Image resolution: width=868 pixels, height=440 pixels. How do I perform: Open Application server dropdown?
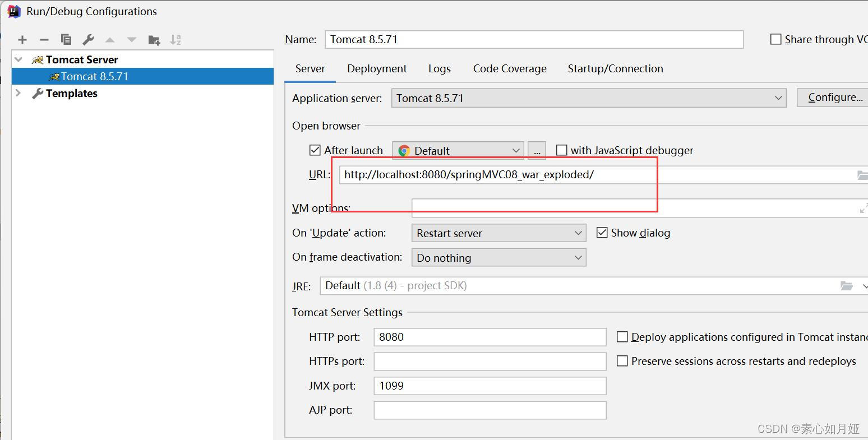589,98
